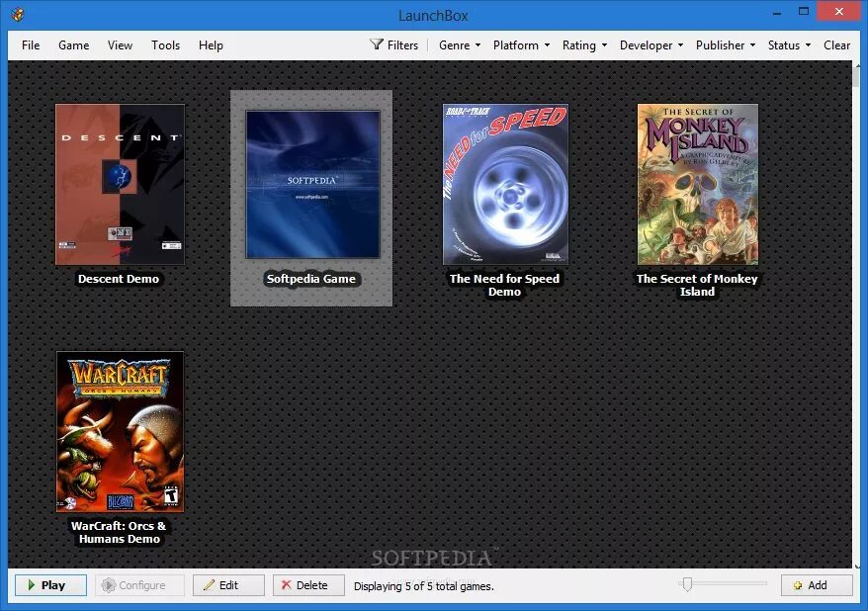This screenshot has height=611, width=868.
Task: Close the LaunchBox window
Action: pos(838,12)
